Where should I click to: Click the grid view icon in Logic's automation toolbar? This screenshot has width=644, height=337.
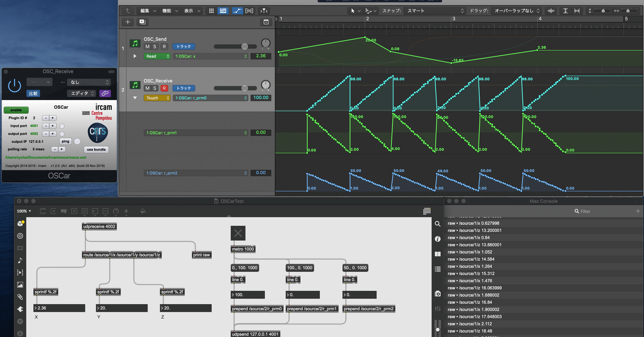pos(211,11)
